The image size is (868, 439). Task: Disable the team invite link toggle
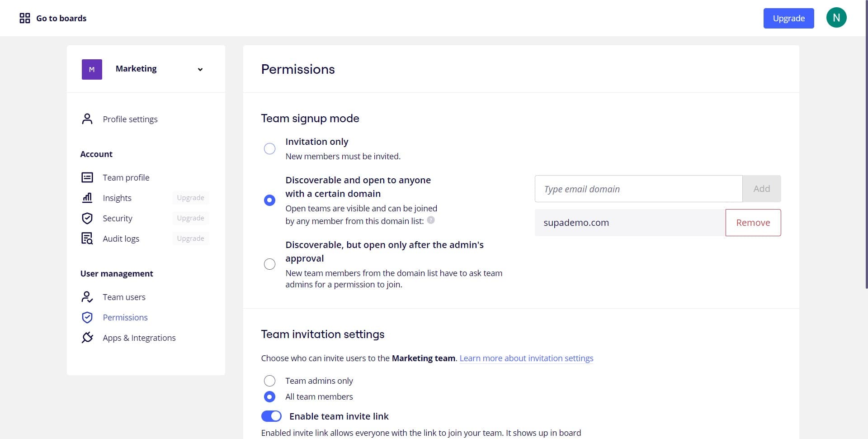click(271, 416)
